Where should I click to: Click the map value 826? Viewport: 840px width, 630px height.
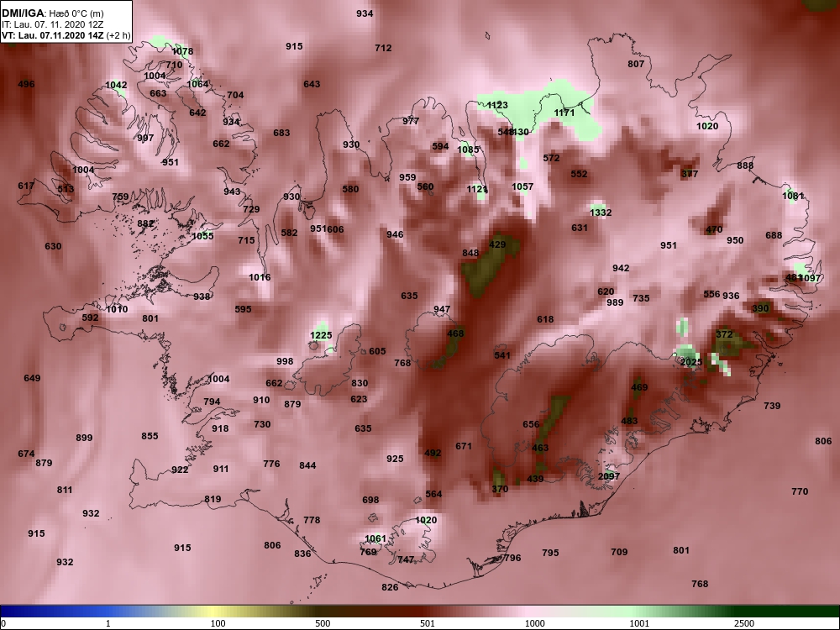click(x=390, y=587)
